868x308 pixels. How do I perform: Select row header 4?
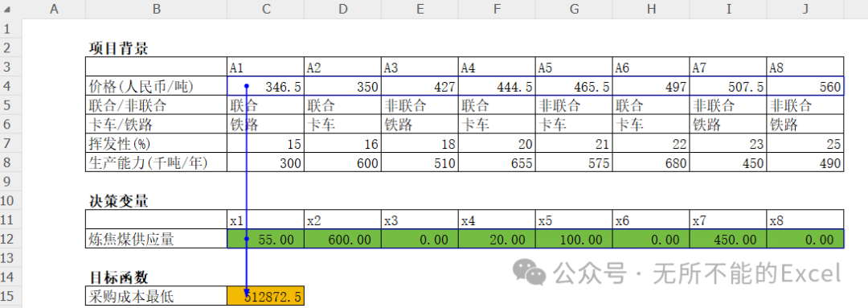tap(10, 86)
